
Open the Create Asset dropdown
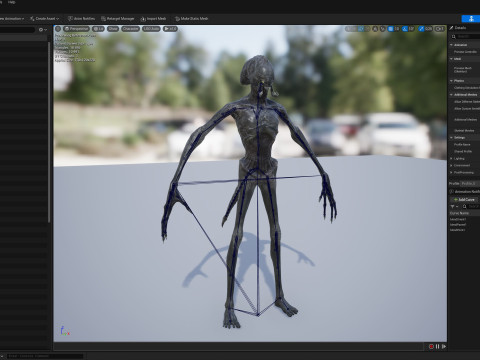pos(44,19)
